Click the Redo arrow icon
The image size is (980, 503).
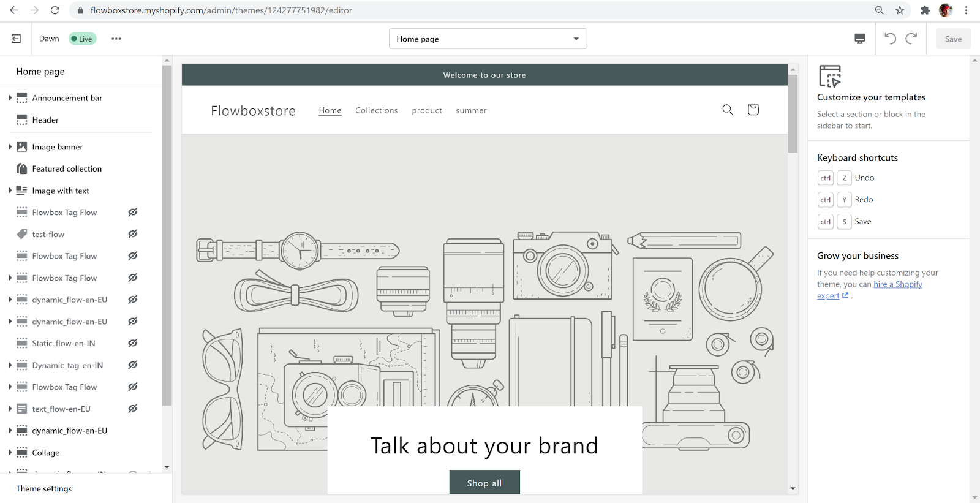click(911, 39)
